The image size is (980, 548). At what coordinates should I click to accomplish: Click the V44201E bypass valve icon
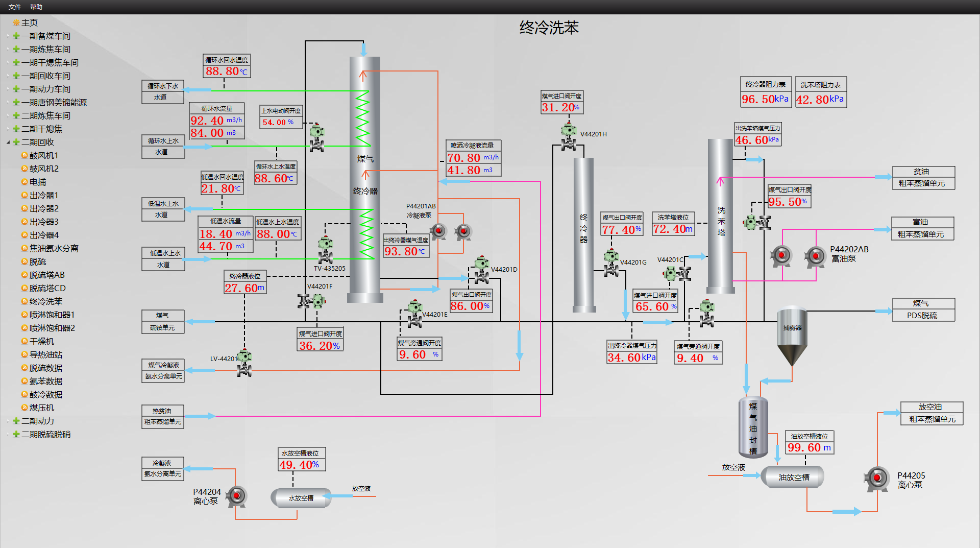[x=414, y=314]
